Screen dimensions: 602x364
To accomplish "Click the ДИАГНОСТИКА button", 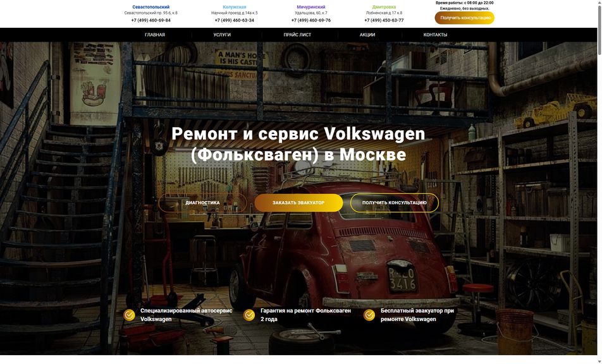I will [x=203, y=202].
